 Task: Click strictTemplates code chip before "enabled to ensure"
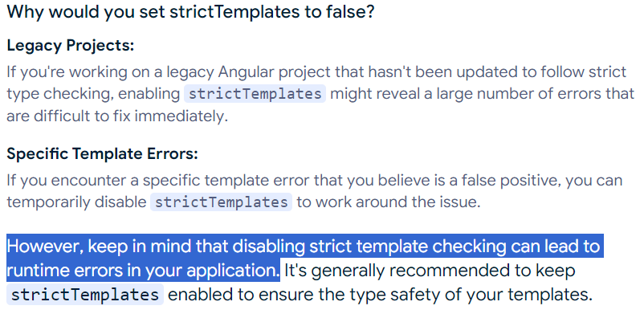point(85,295)
